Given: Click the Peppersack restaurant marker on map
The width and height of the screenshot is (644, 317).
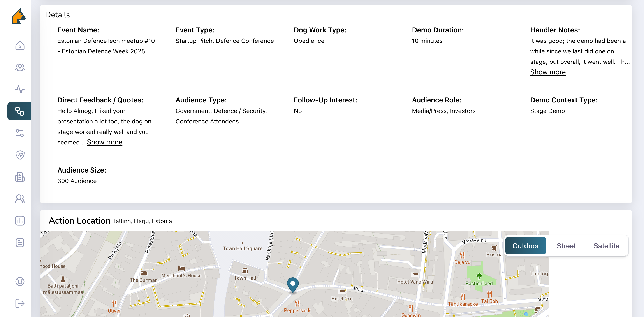Looking at the screenshot, I should point(297,303).
